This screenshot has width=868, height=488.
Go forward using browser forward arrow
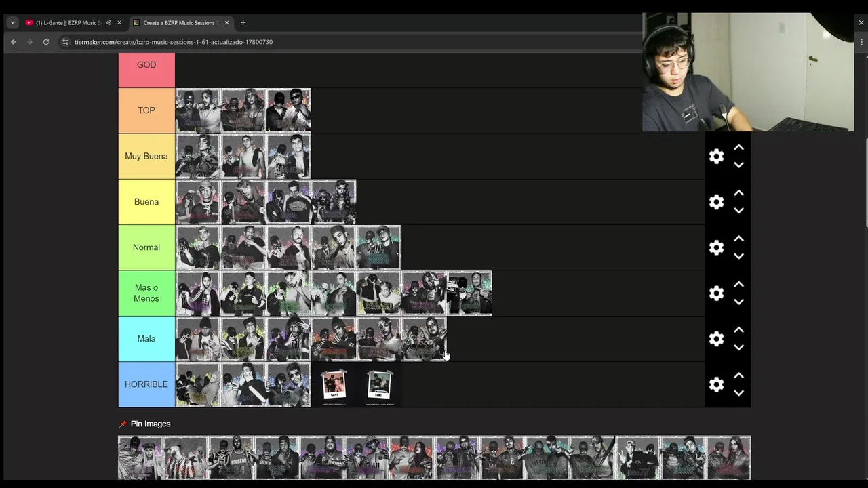click(29, 42)
